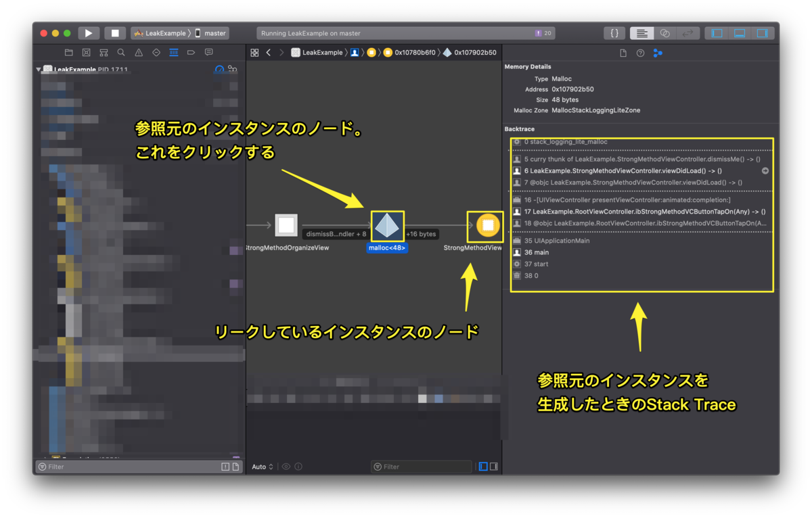812x518 pixels.
Task: Open the LeakExample scheme selector
Action: [x=161, y=33]
